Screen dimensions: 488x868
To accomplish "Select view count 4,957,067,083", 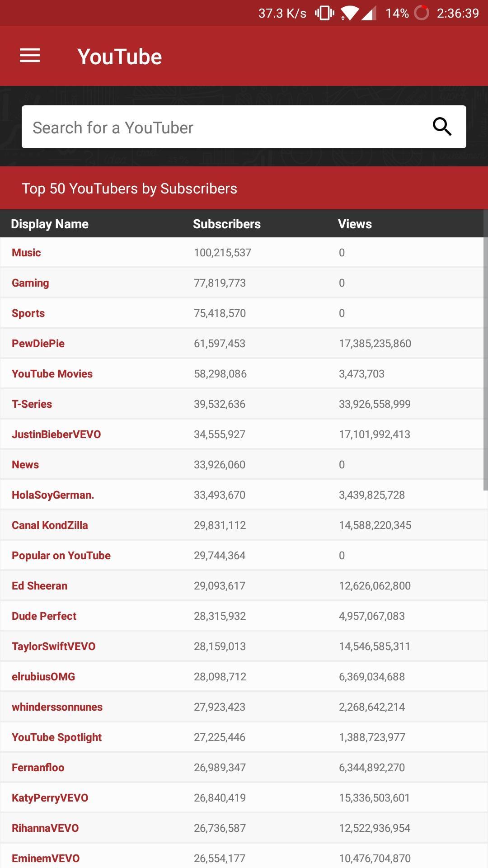I will pos(372,616).
